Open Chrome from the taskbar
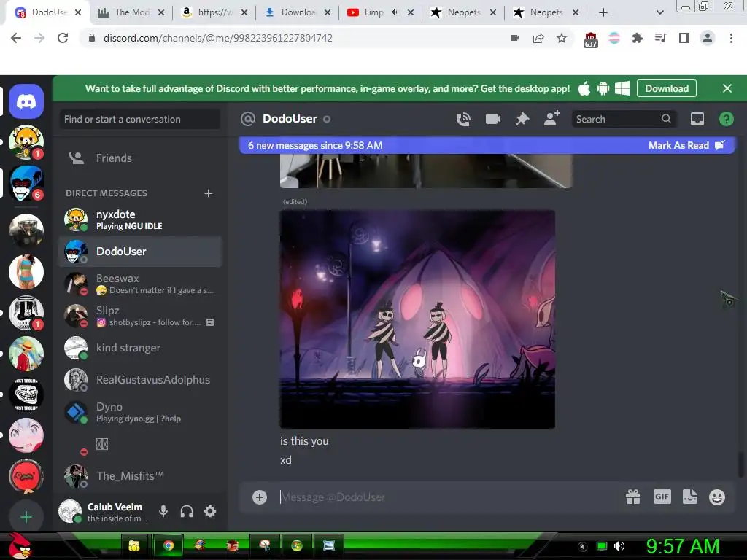Screen dimensions: 747x560 [x=168, y=545]
